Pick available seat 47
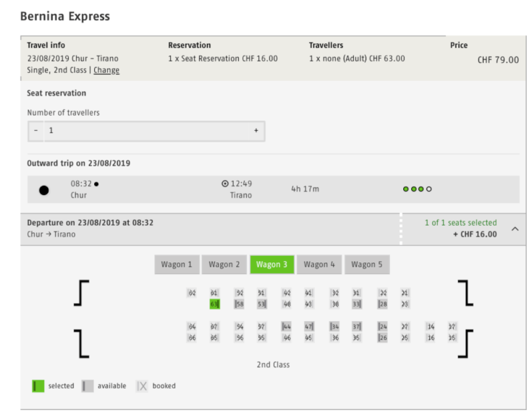The height and width of the screenshot is (418, 532). (x=309, y=327)
